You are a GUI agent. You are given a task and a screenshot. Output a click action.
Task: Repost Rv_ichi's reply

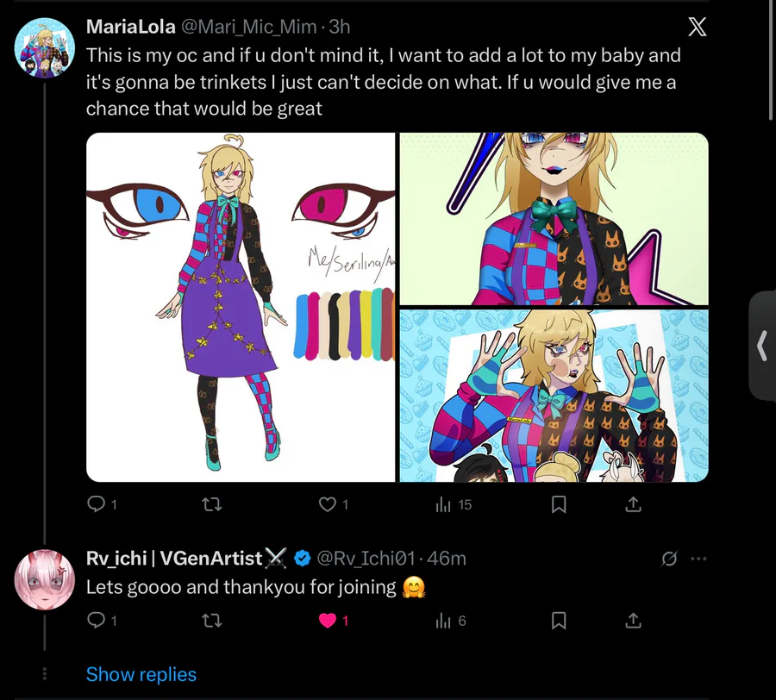(211, 620)
